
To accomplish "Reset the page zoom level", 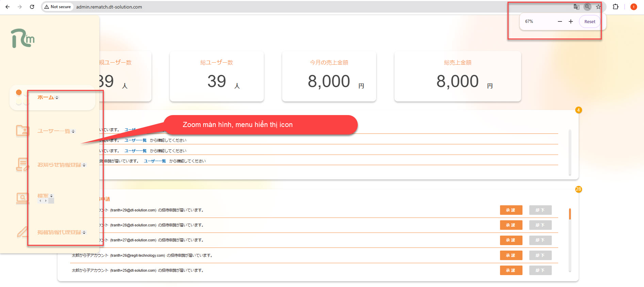I will (590, 21).
